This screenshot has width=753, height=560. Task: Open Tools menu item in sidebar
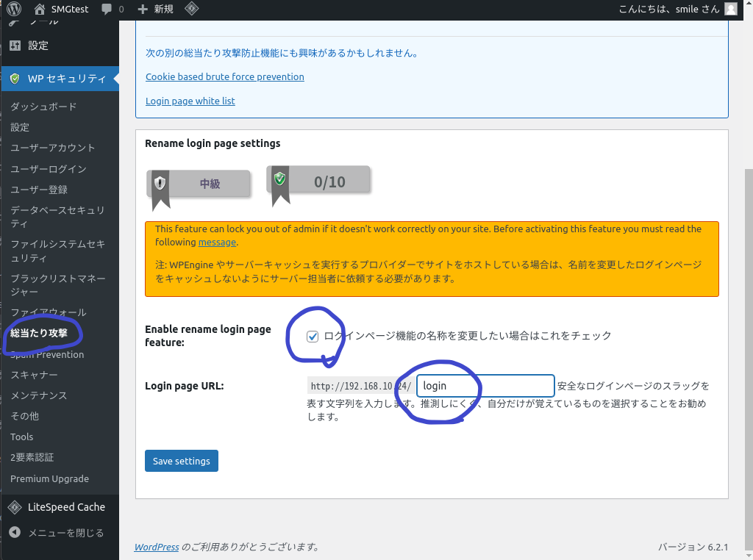[22, 437]
